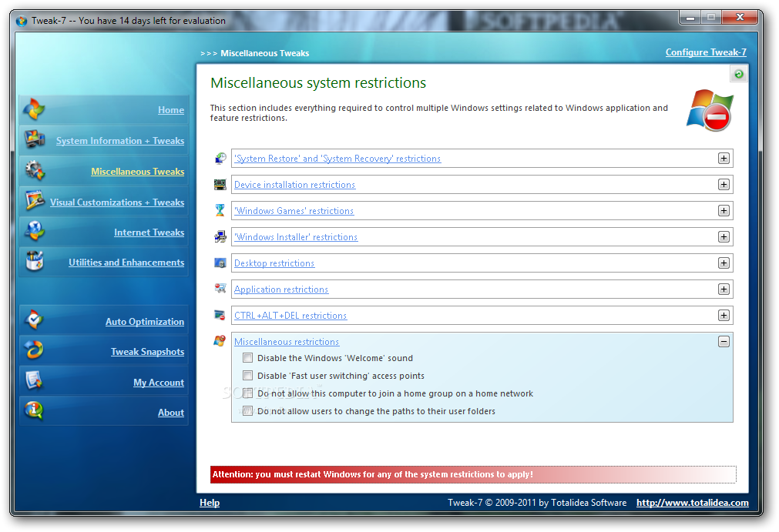Click the Application restrictions row icon
This screenshot has width=779, height=532.
pos(220,289)
